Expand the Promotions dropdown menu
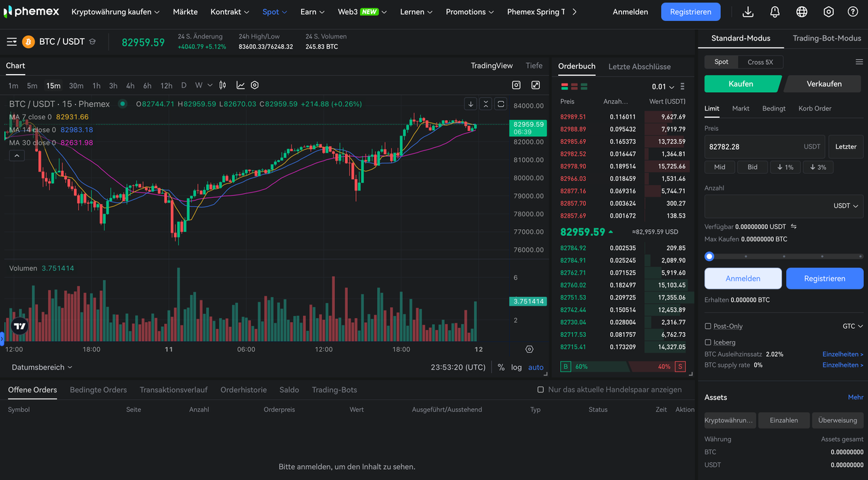Viewport: 868px width, 480px height. (470, 12)
